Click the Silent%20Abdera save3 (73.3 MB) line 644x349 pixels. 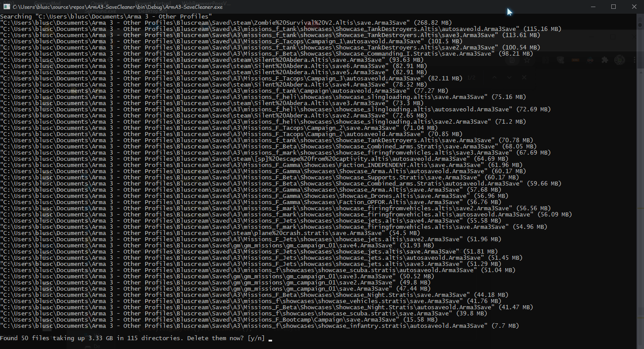click(x=212, y=103)
